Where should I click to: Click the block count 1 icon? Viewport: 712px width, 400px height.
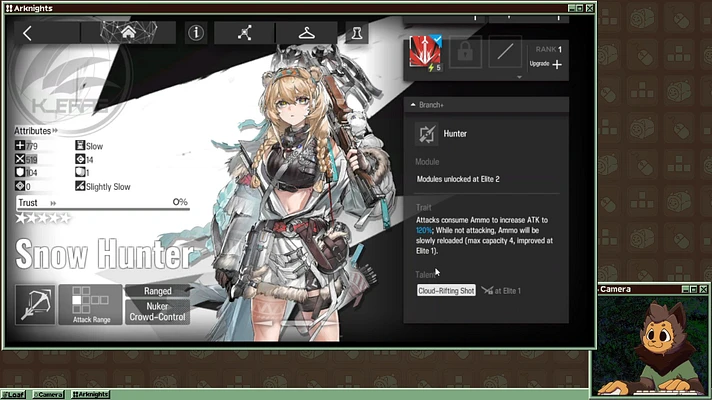click(80, 172)
